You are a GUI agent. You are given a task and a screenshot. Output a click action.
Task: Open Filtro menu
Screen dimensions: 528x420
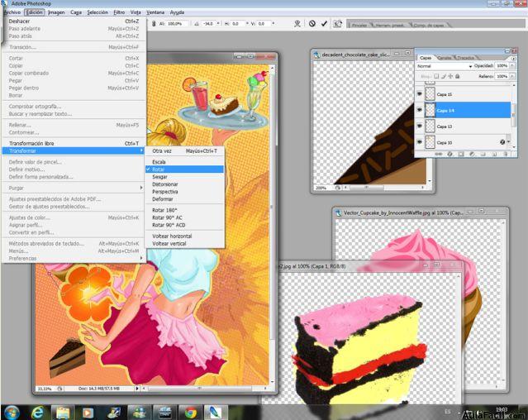pyautogui.click(x=119, y=12)
